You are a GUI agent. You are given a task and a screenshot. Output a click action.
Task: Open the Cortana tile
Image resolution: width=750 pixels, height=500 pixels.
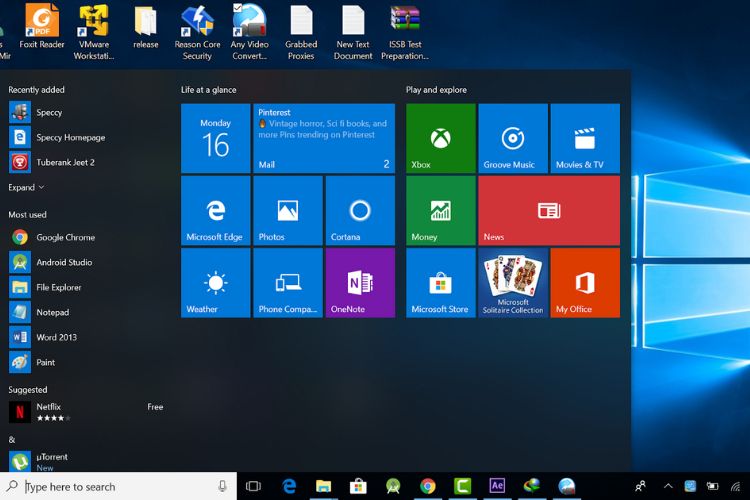(360, 211)
